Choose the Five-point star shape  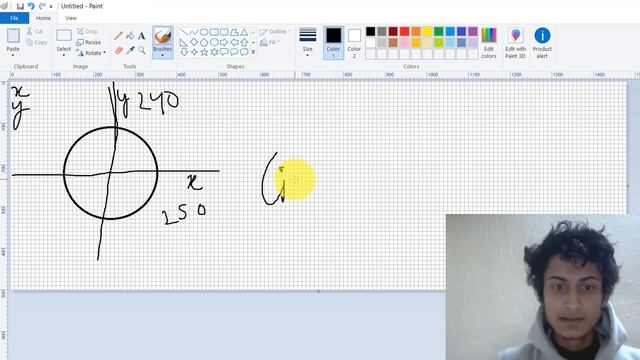click(x=204, y=52)
